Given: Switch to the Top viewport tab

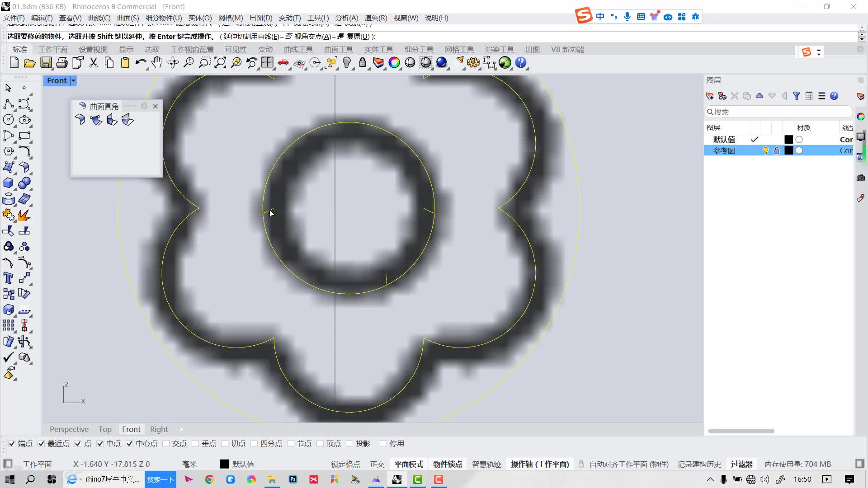Looking at the screenshot, I should click(105, 429).
